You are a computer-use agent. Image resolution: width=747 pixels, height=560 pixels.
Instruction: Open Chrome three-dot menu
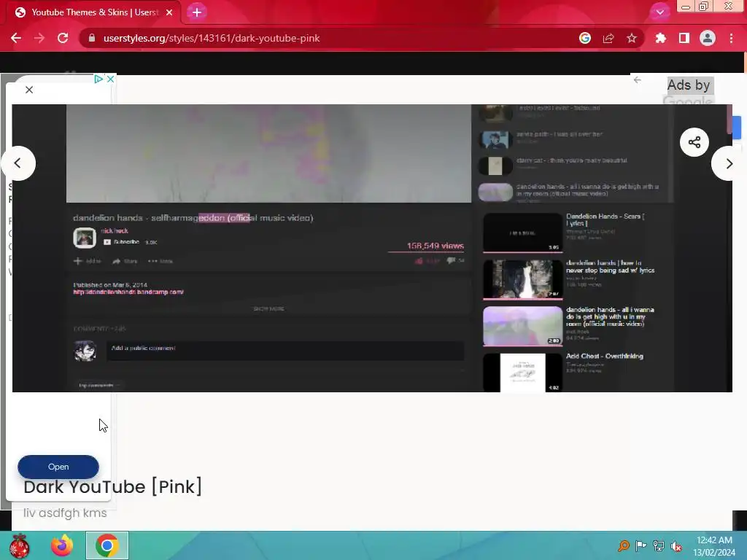click(x=731, y=38)
